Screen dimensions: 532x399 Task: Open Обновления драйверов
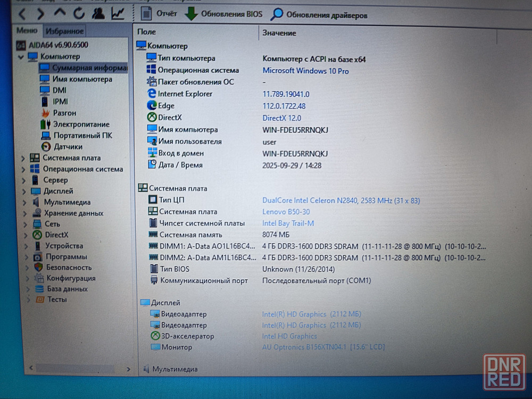(319, 15)
